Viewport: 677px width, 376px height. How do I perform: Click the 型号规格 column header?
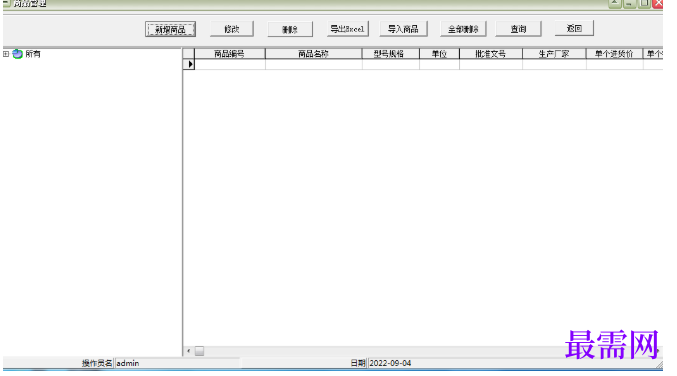click(x=390, y=54)
